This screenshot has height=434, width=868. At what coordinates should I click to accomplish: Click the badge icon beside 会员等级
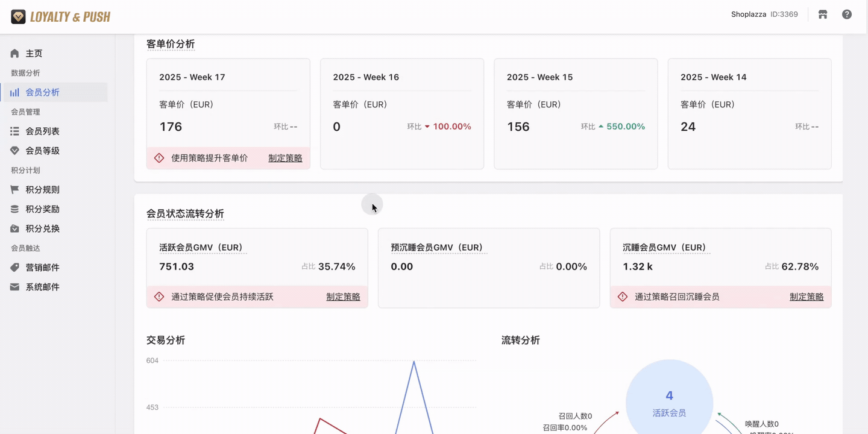pyautogui.click(x=15, y=150)
